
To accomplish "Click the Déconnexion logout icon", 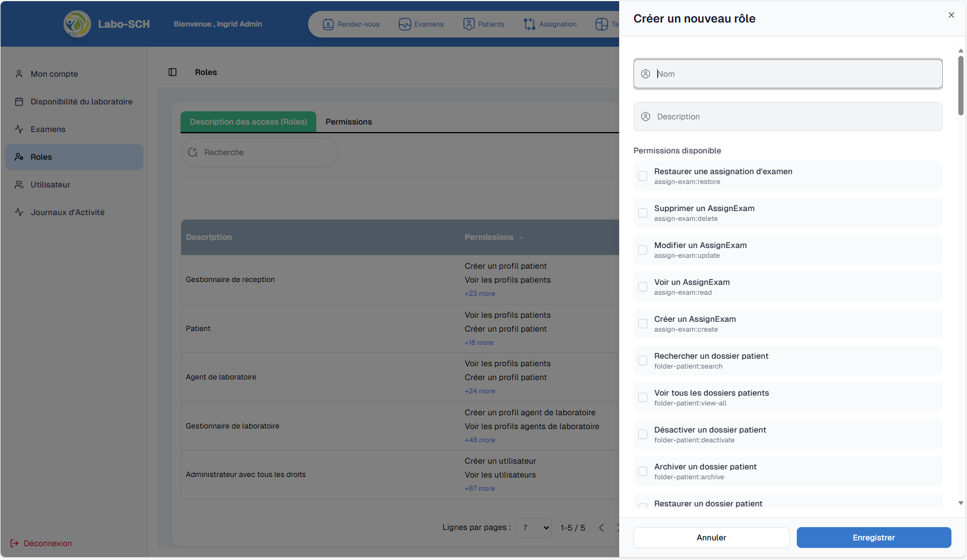I will pos(14,543).
